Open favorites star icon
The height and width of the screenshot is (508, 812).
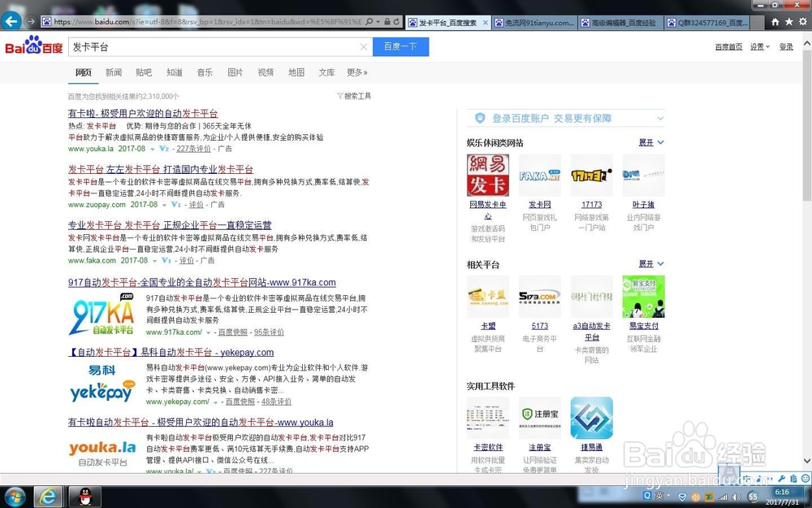788,22
